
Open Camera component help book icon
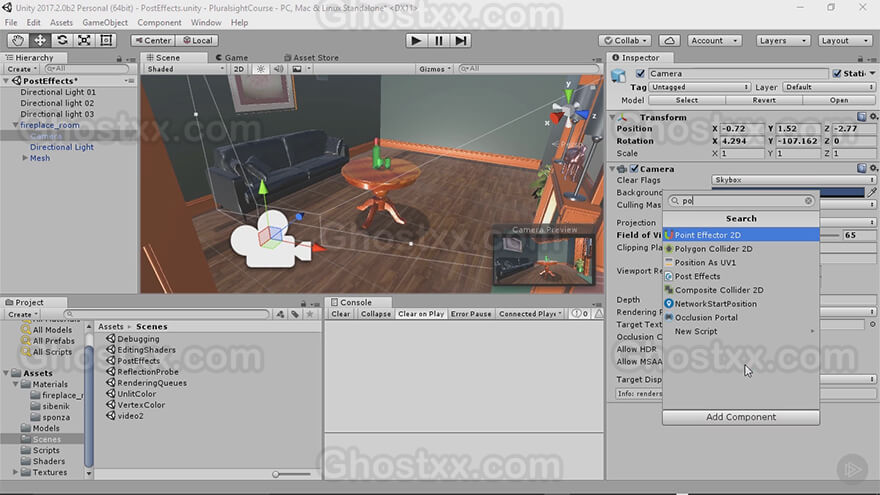point(861,168)
